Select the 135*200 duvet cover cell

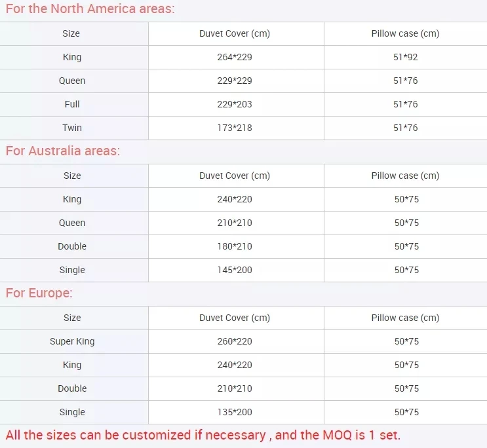click(235, 412)
